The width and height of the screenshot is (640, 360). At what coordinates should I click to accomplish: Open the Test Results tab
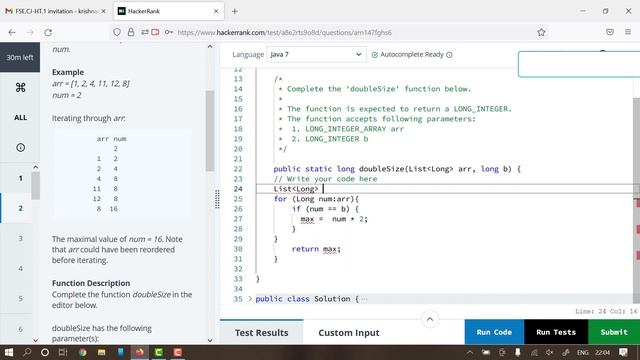click(262, 332)
